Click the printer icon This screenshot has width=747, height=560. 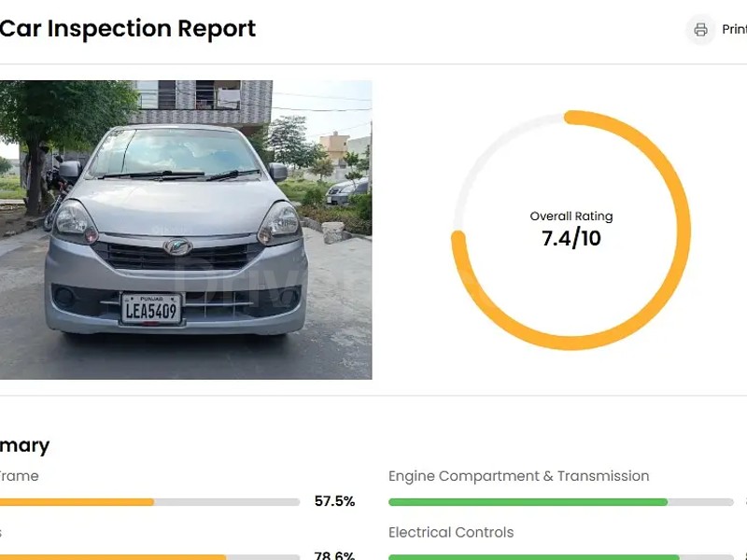[700, 30]
